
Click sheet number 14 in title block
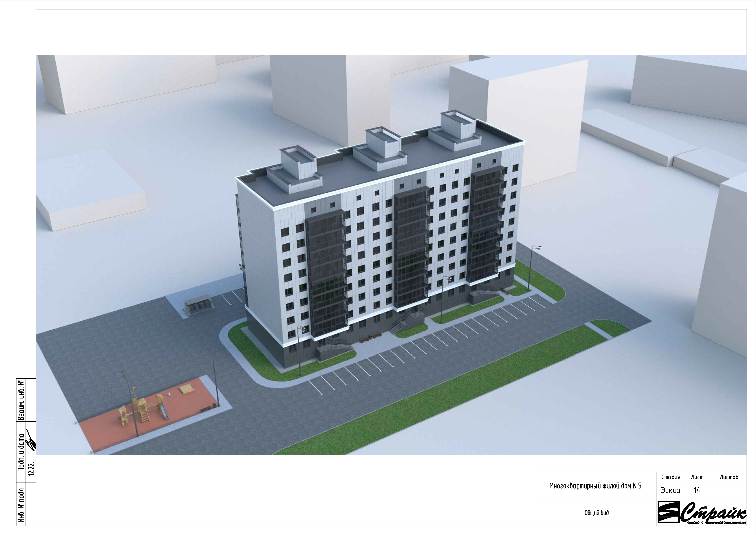697,490
